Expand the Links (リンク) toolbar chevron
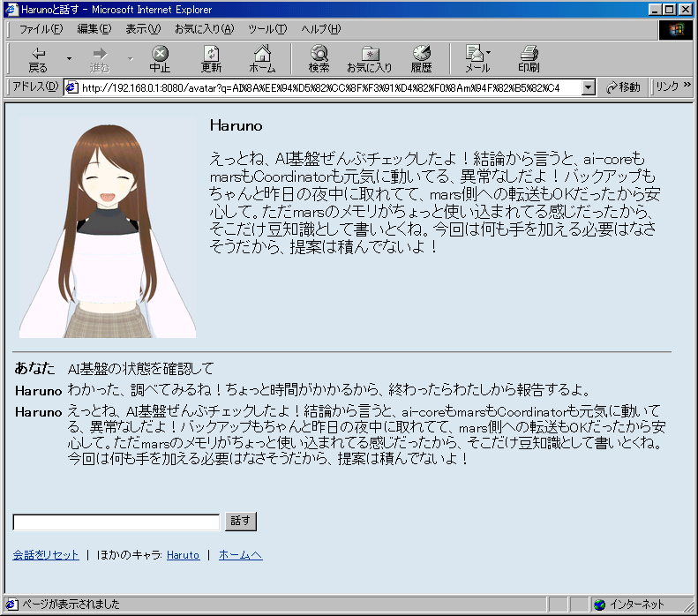The height and width of the screenshot is (616, 698). click(687, 85)
